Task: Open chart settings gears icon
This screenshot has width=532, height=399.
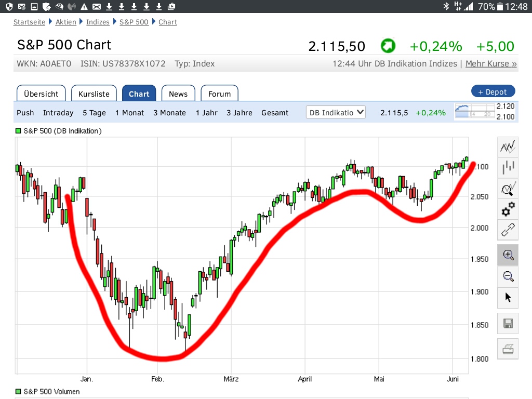Action: pos(508,209)
